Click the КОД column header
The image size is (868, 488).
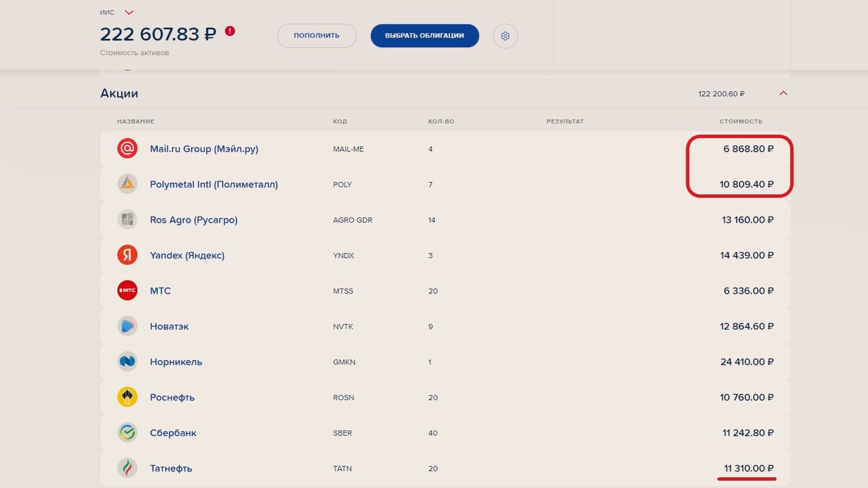click(x=339, y=121)
